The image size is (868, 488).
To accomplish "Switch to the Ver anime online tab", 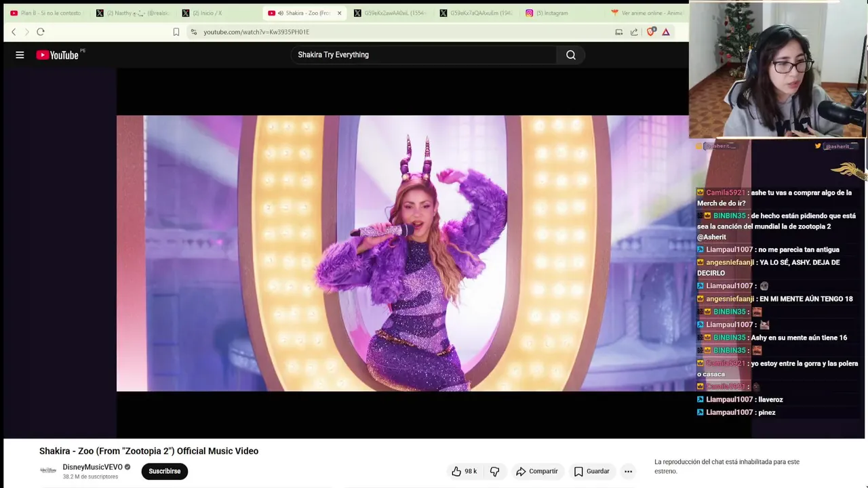I will coord(648,13).
